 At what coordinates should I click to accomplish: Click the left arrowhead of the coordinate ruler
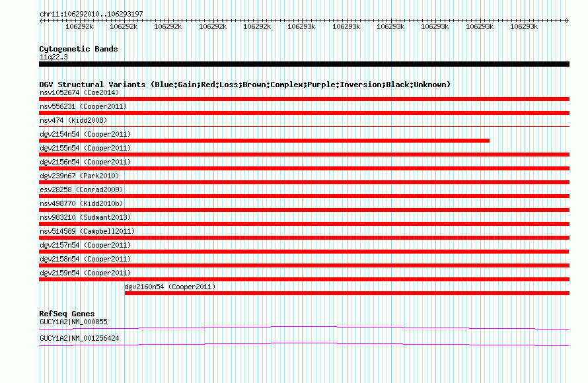click(x=41, y=21)
